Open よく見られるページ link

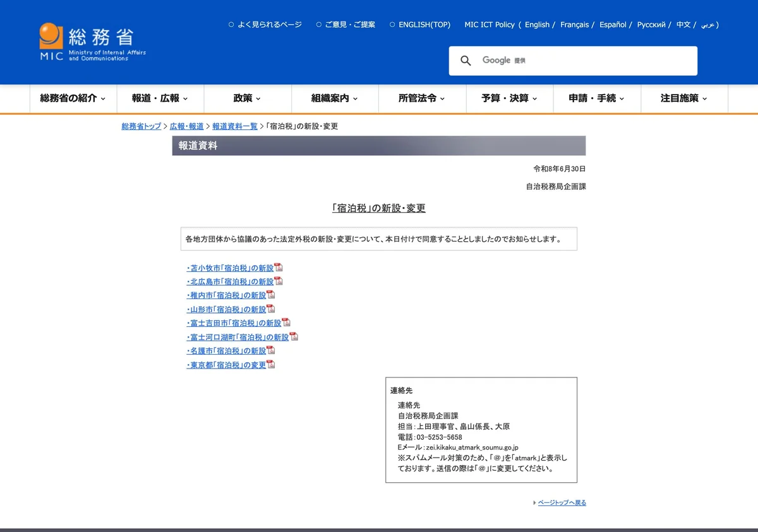click(270, 25)
